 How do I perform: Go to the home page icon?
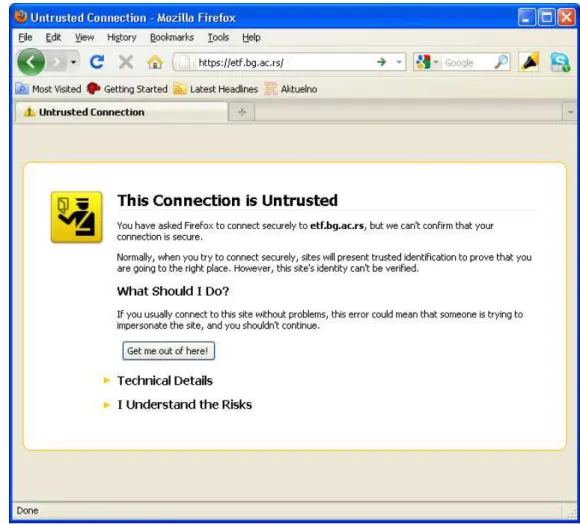(x=155, y=62)
